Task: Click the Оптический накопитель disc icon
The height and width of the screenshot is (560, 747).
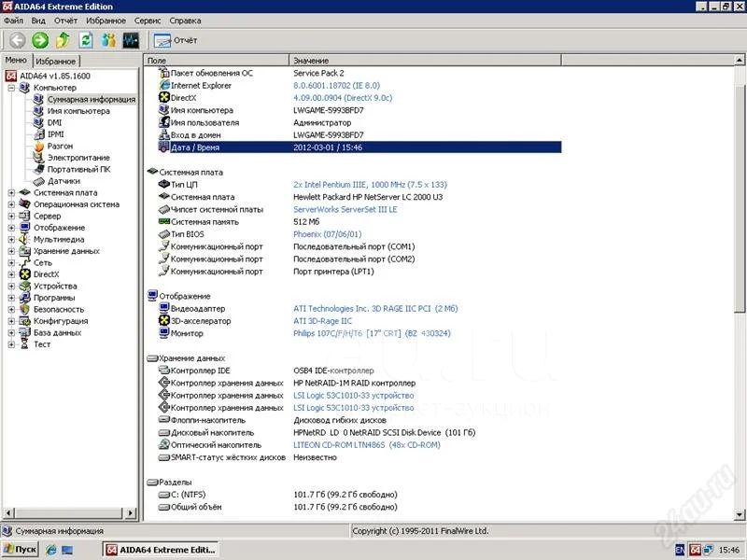Action: pyautogui.click(x=164, y=444)
